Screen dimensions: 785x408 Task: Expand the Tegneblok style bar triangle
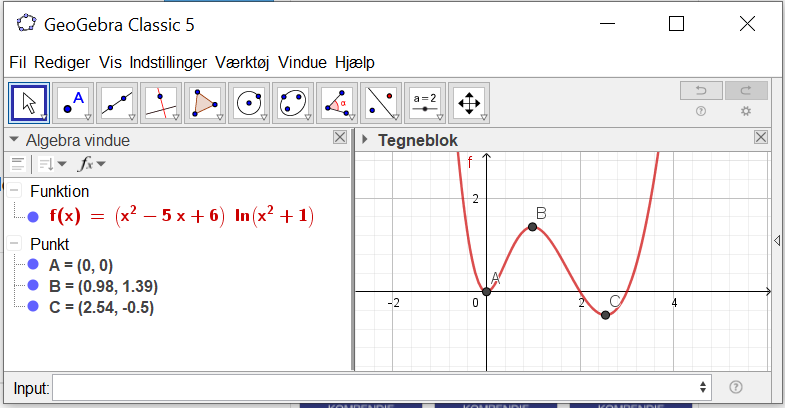(364, 139)
